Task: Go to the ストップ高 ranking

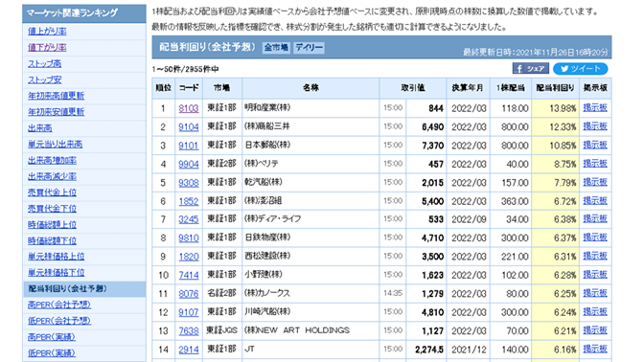Action: [x=44, y=63]
